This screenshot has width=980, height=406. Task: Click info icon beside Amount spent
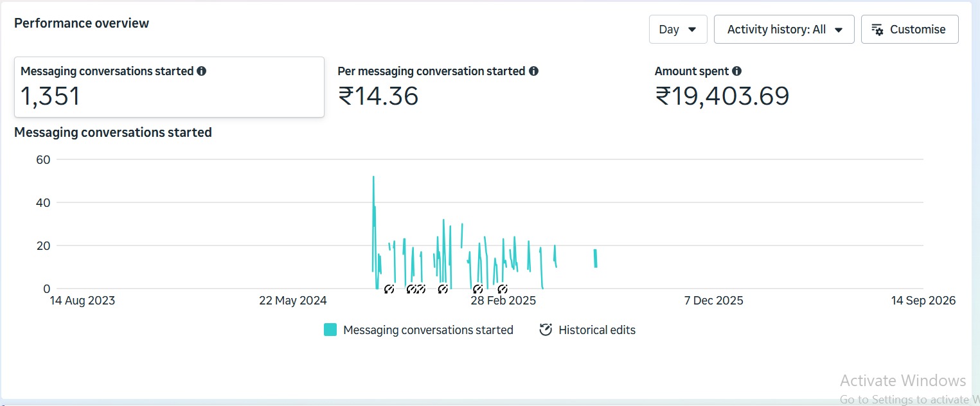click(736, 71)
